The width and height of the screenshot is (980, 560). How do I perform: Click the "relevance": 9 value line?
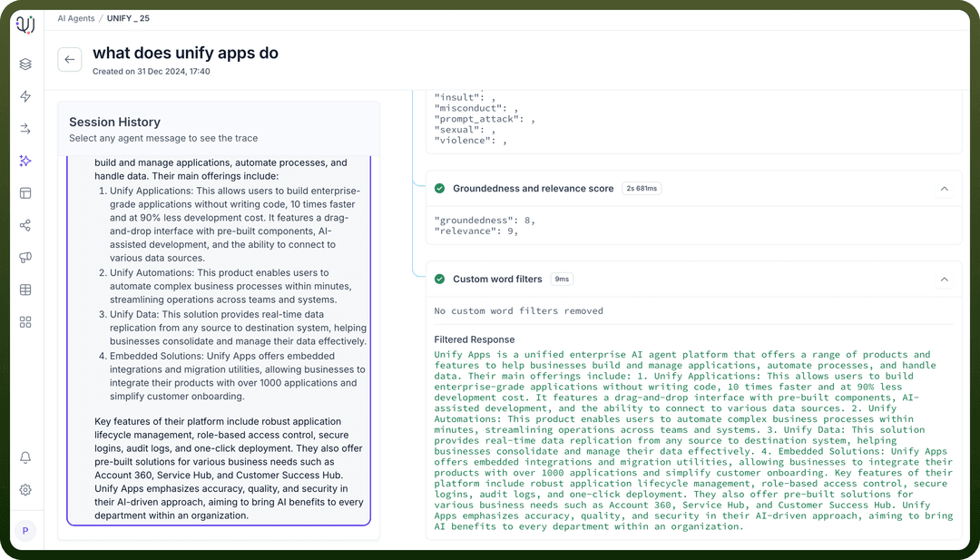coord(476,231)
